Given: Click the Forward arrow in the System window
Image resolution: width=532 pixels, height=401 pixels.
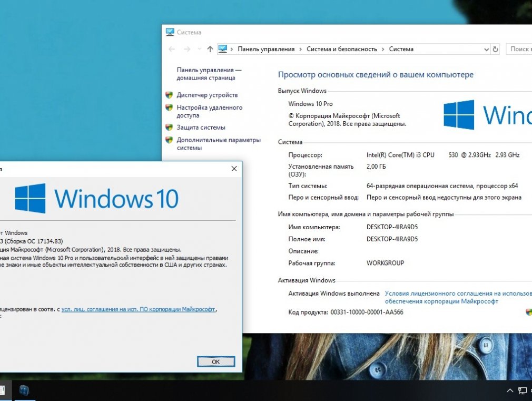Looking at the screenshot, I should pyautogui.click(x=187, y=49).
